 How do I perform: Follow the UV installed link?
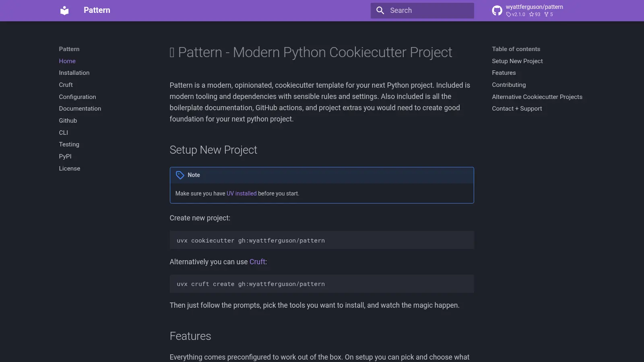pos(242,193)
